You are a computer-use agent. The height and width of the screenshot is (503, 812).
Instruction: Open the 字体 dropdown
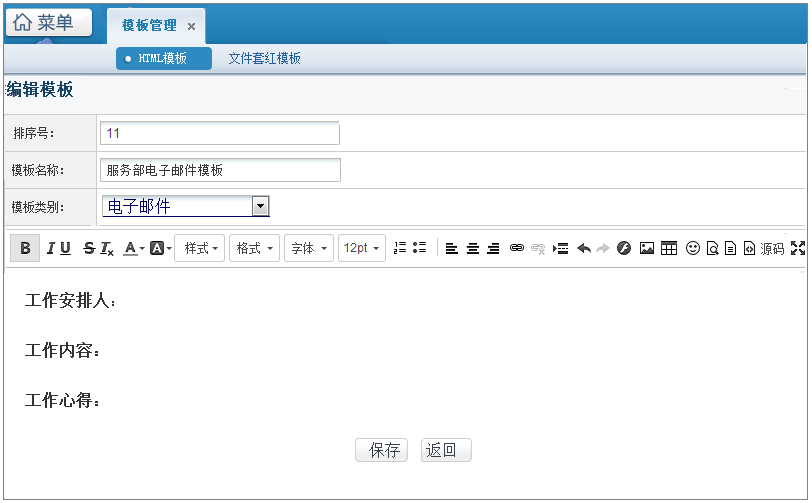tap(309, 248)
